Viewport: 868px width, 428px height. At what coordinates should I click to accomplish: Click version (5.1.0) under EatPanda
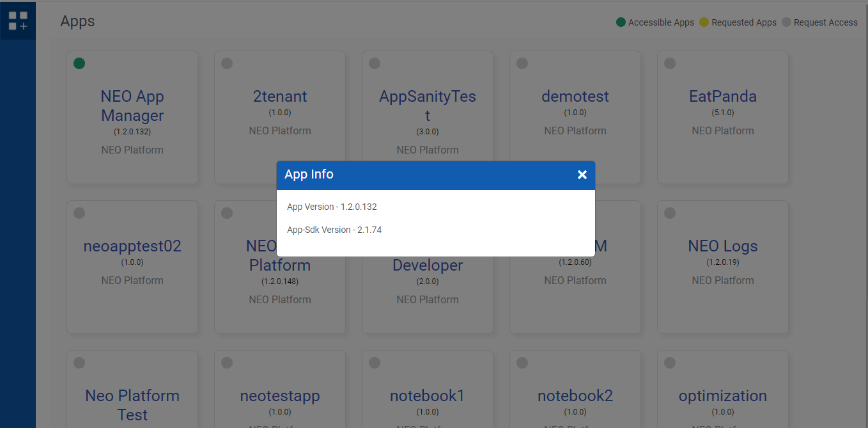click(x=723, y=113)
